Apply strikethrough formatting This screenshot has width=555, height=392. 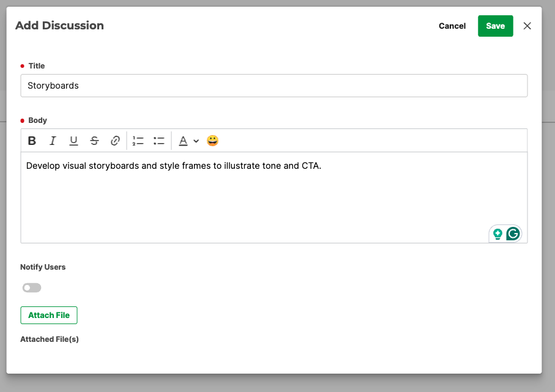[x=94, y=141]
